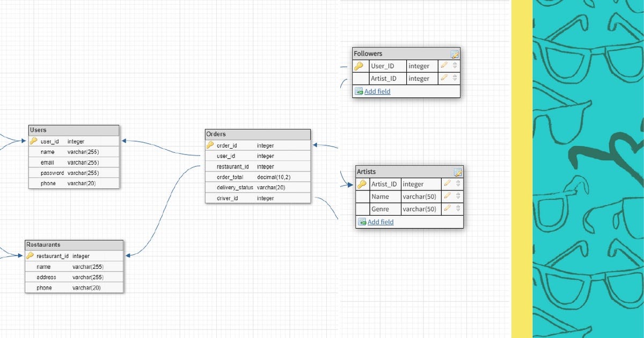This screenshot has width=644, height=338.
Task: Click the key icon next to order_id
Action: [x=210, y=145]
